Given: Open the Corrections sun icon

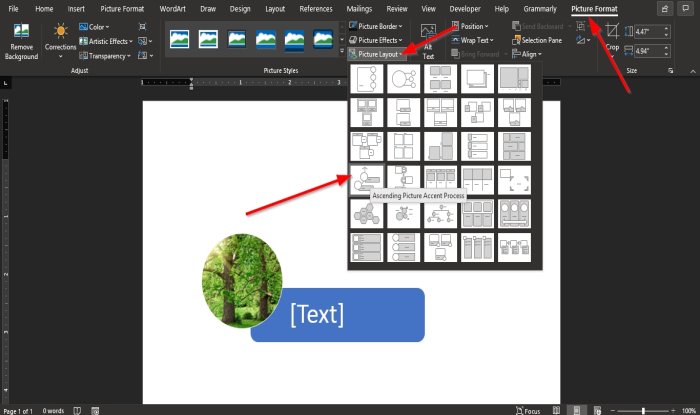Looking at the screenshot, I should click(60, 31).
